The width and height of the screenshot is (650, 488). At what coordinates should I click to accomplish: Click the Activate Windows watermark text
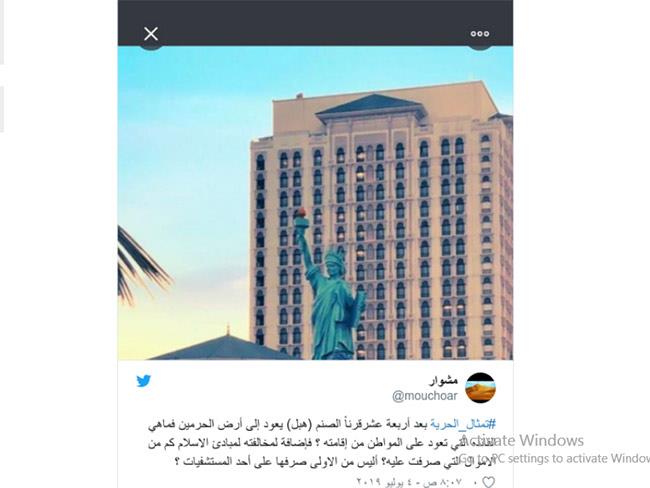coord(522,440)
